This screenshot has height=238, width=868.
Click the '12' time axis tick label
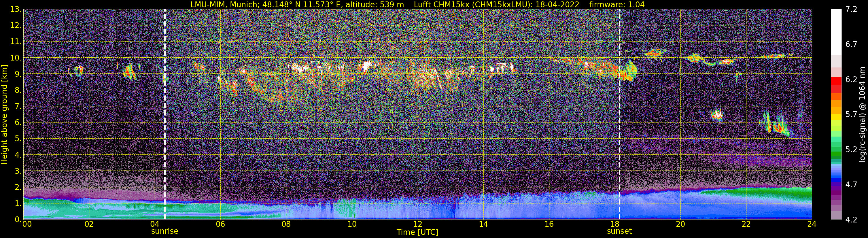[417, 224]
